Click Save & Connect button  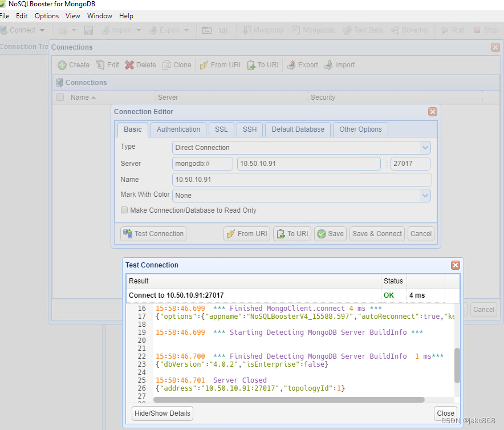[377, 234]
